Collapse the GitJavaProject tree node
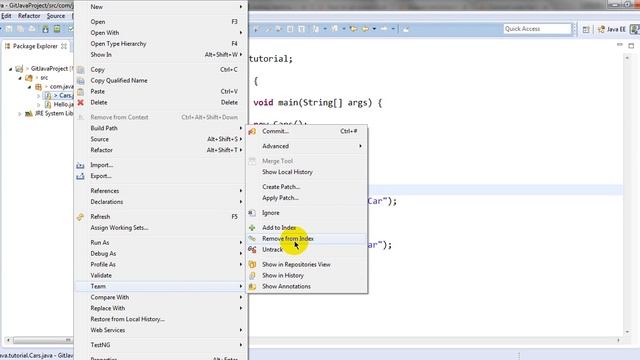 coord(11,69)
